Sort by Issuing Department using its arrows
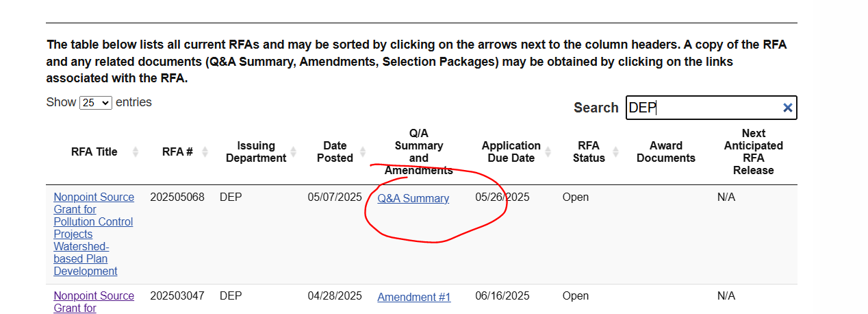 [294, 152]
